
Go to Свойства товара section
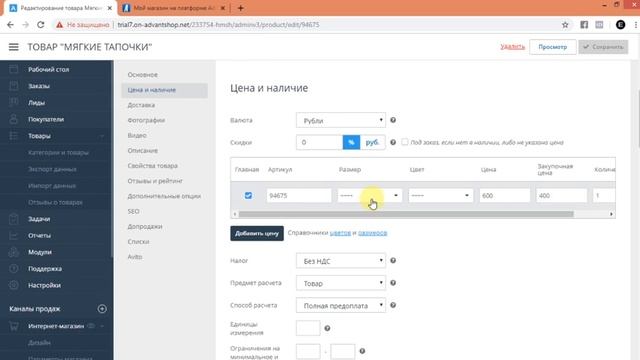(152, 166)
